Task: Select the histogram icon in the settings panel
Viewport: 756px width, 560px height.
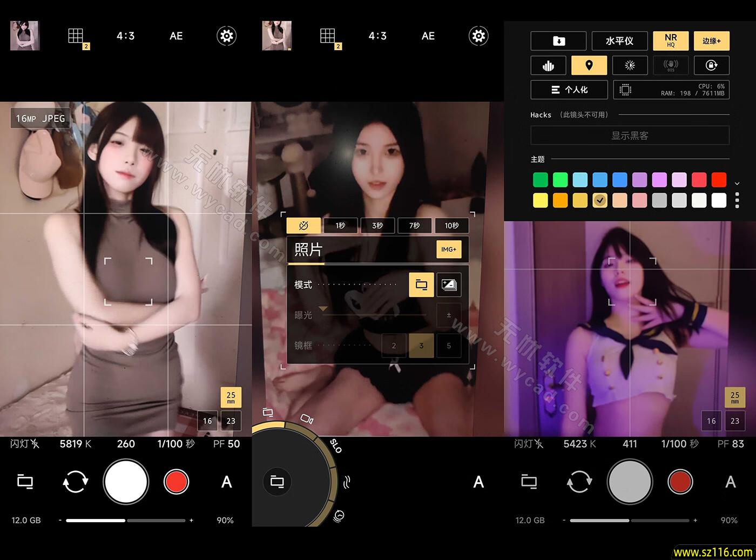Action: coord(548,65)
